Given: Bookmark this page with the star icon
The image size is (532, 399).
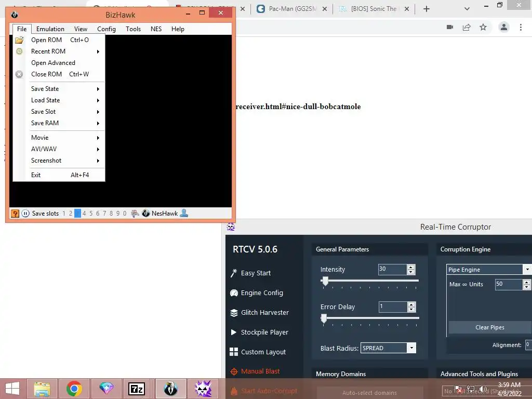Looking at the screenshot, I should pos(483,27).
